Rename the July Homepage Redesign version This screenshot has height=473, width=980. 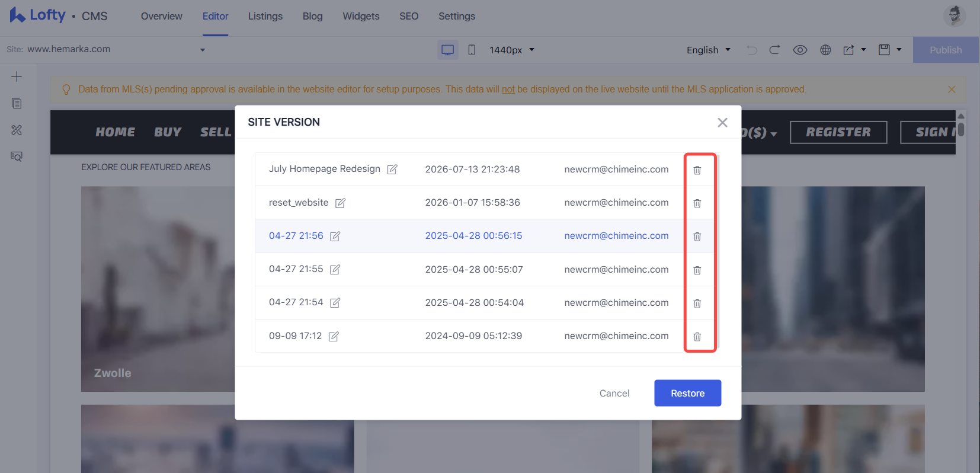[x=392, y=170]
